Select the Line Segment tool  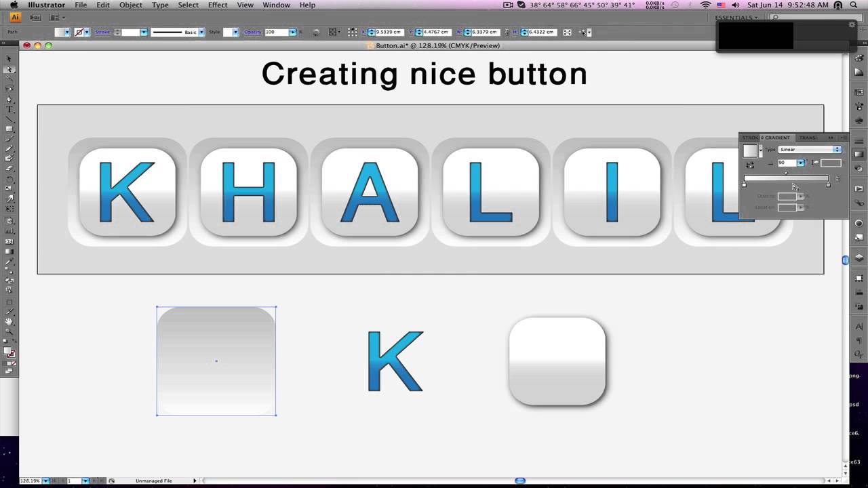(9, 119)
